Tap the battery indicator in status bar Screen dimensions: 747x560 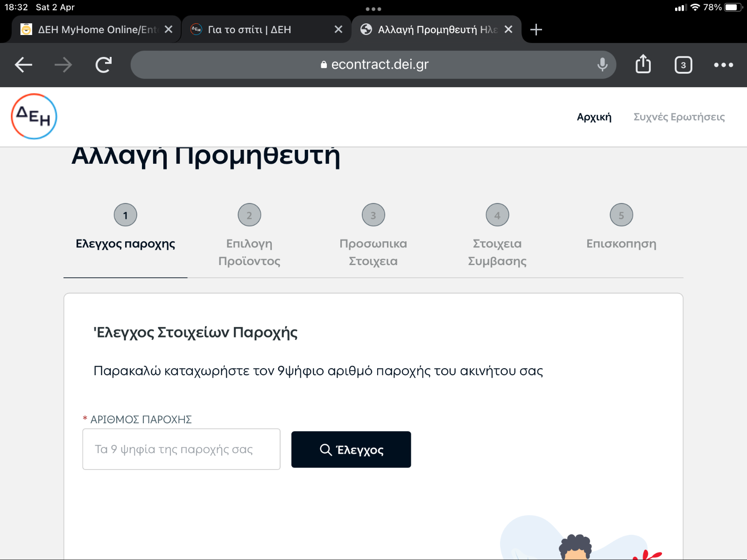point(733,7)
